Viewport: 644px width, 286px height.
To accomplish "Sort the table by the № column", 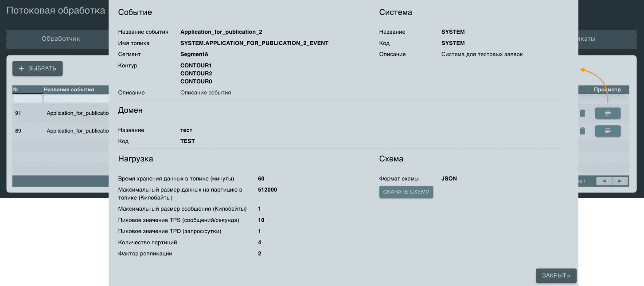I will point(16,90).
